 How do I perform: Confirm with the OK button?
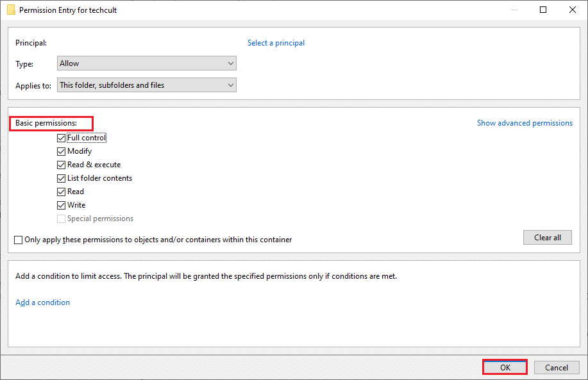[505, 368]
